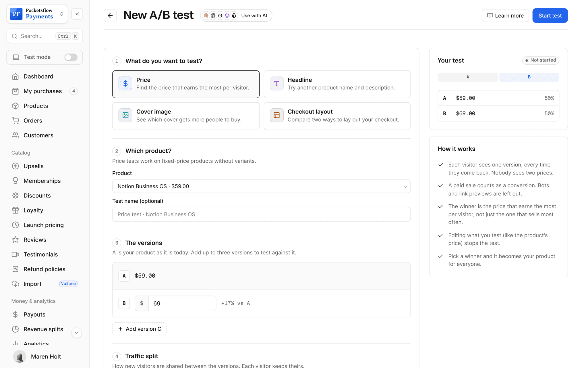
Task: Click the Checkout layout icon
Action: coord(276,115)
